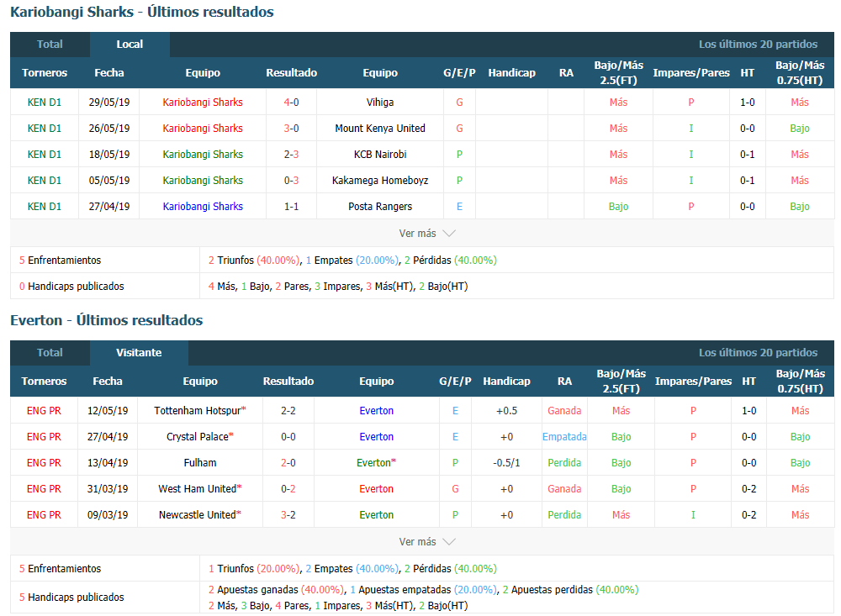The width and height of the screenshot is (841, 616).
Task: Open Everton link in 12/05/19 row
Action: coord(376,411)
